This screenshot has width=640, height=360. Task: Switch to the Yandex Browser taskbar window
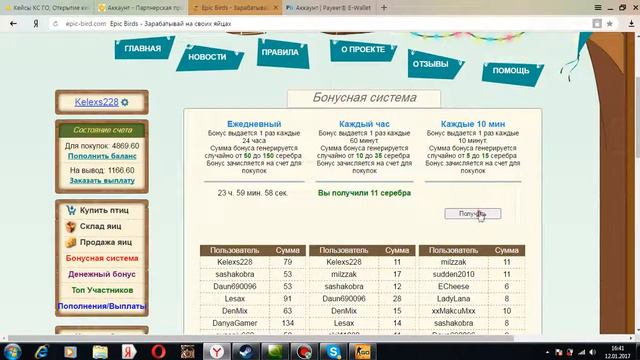(217, 352)
